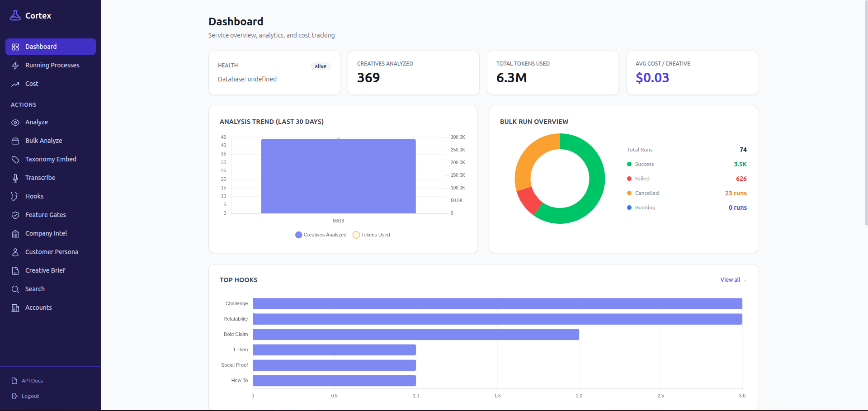Viewport: 868px width, 411px height.
Task: Click the Total Runs value 74
Action: pyautogui.click(x=743, y=150)
